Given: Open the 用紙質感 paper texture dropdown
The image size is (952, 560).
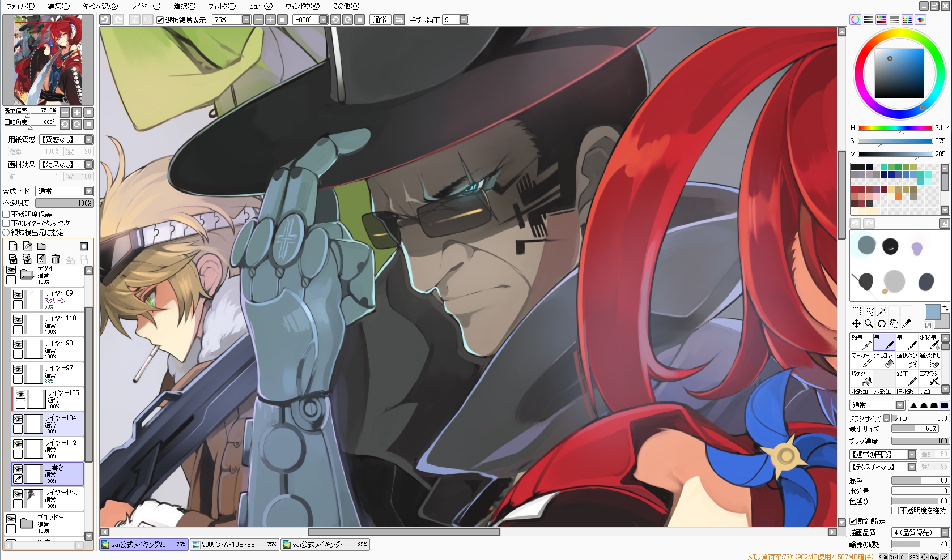Looking at the screenshot, I should (x=88, y=139).
